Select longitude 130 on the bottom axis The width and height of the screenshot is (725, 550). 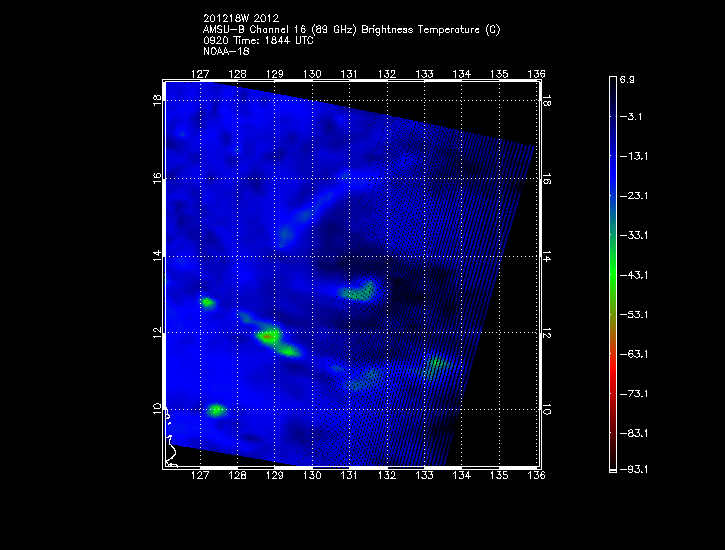click(312, 475)
